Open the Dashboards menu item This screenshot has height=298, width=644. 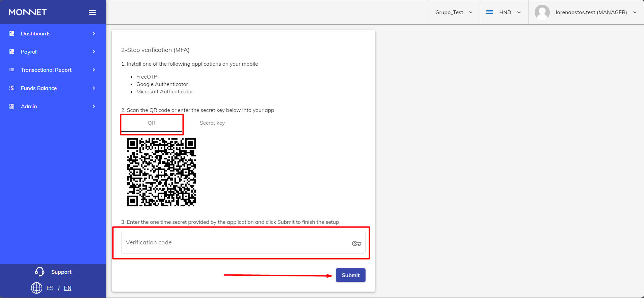53,33
